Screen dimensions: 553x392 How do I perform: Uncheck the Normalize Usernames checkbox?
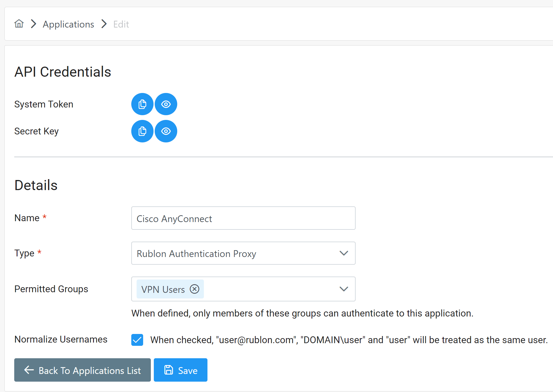pos(137,340)
